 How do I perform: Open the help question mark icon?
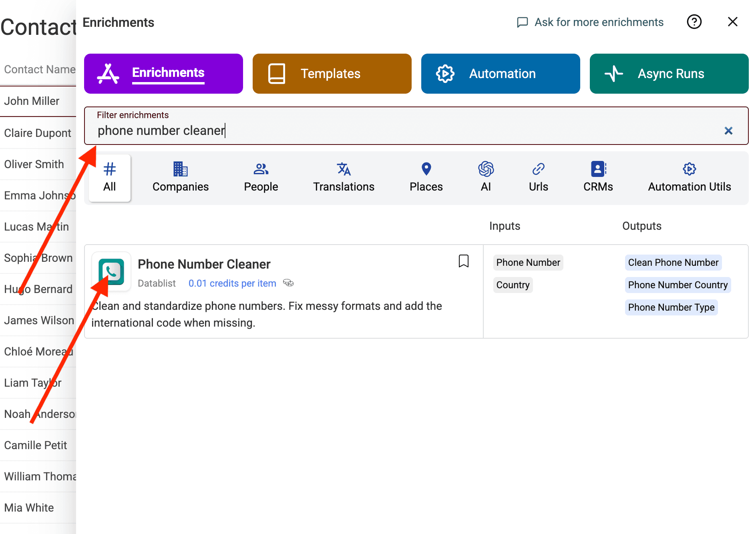pyautogui.click(x=694, y=22)
